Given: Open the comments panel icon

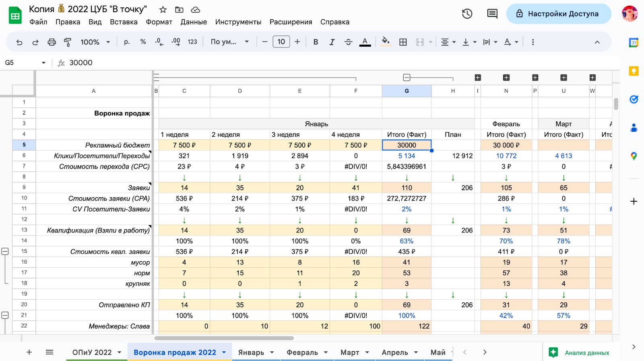Looking at the screenshot, I should pyautogui.click(x=492, y=14).
